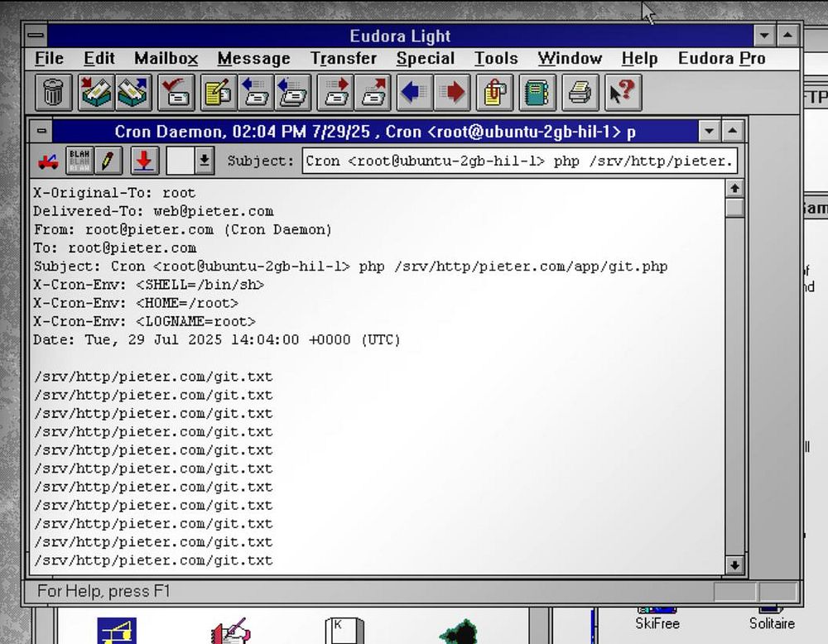
Task: Click the Reply to All toolbar icon
Action: click(292, 93)
